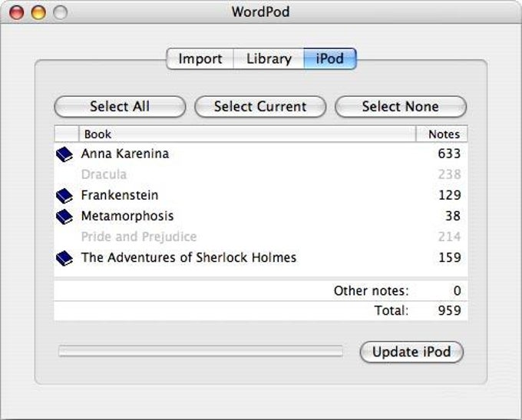The image size is (522, 420).
Task: Click the iPod update progress bar
Action: click(x=201, y=351)
